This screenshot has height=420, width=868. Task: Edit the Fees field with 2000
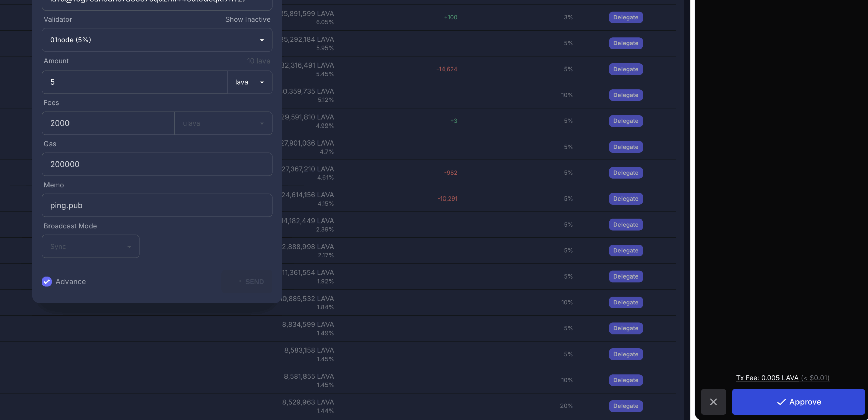[x=108, y=123]
